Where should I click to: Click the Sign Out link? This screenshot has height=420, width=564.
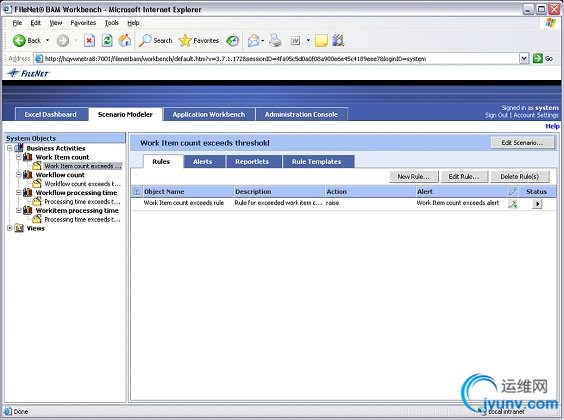[x=496, y=115]
